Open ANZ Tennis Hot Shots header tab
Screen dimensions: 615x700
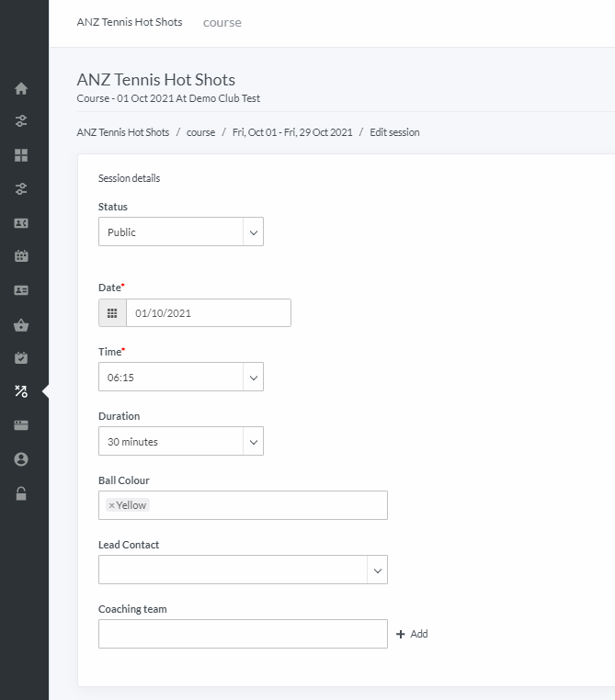pyautogui.click(x=130, y=22)
